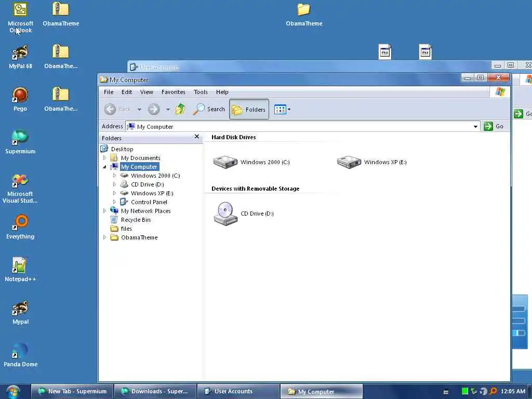The height and width of the screenshot is (399, 532).
Task: Open Microsoft Outlook desktop shortcut
Action: [20, 17]
